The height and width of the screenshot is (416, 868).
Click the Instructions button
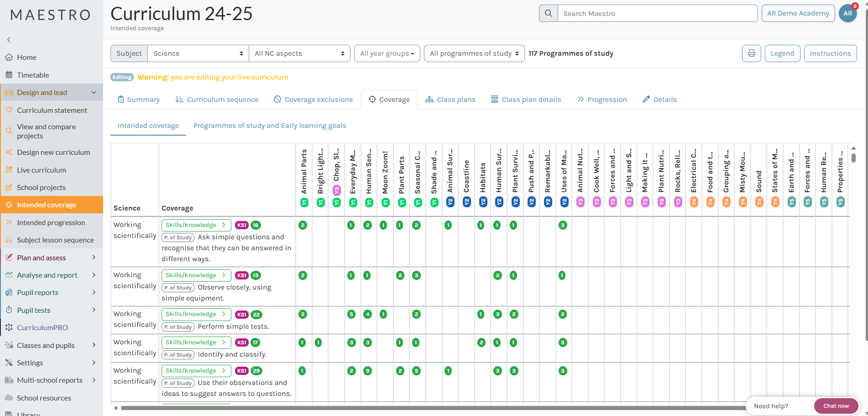click(830, 53)
